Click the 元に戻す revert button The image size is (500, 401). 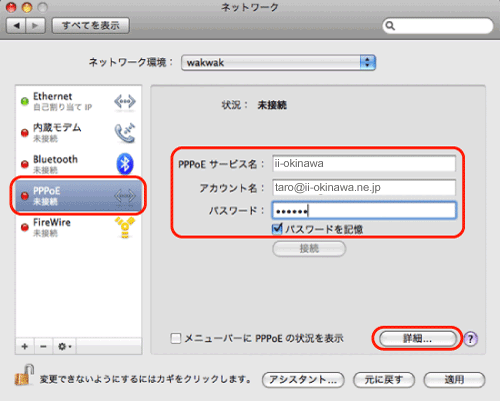(384, 380)
